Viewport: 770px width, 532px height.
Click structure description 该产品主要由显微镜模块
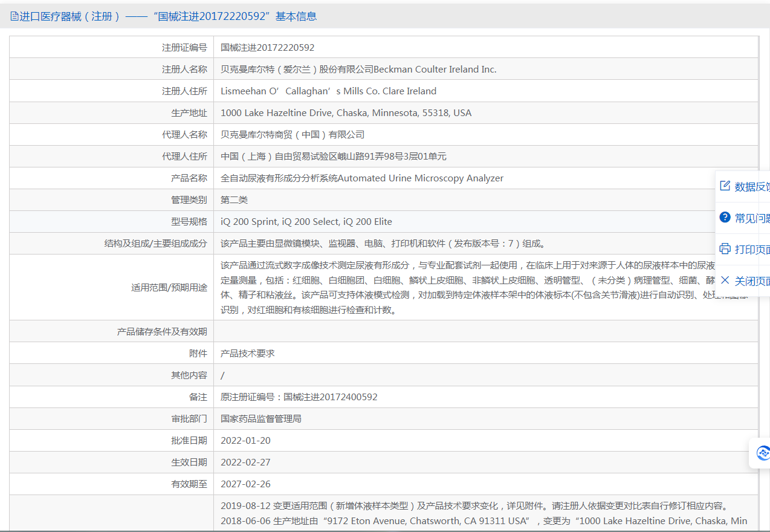[x=383, y=243]
